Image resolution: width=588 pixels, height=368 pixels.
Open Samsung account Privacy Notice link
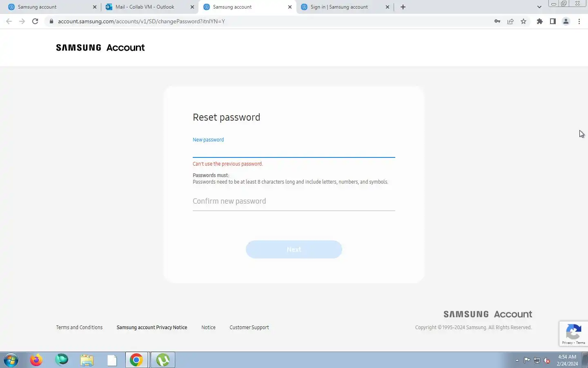coord(152,328)
